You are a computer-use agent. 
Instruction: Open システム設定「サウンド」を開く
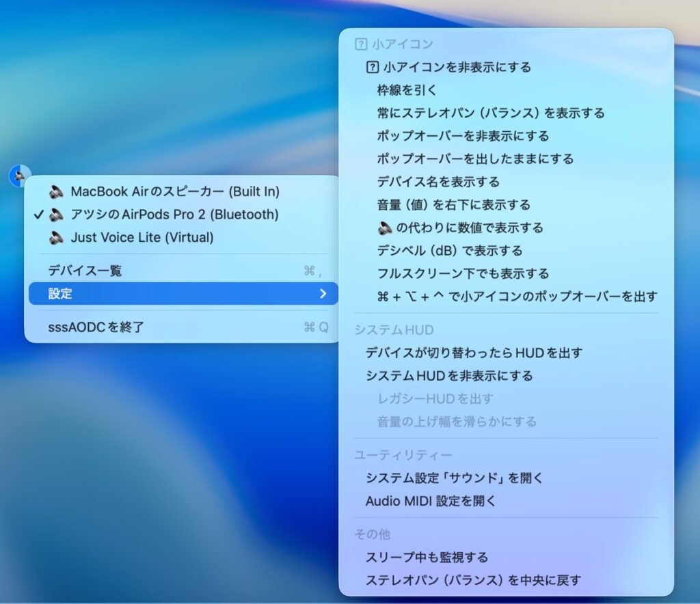tap(454, 478)
